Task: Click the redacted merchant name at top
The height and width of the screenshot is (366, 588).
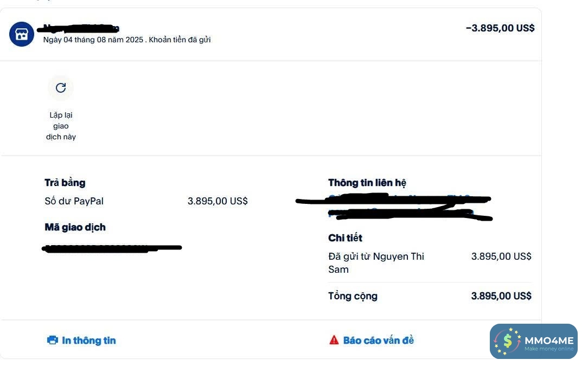Action: 80,28
